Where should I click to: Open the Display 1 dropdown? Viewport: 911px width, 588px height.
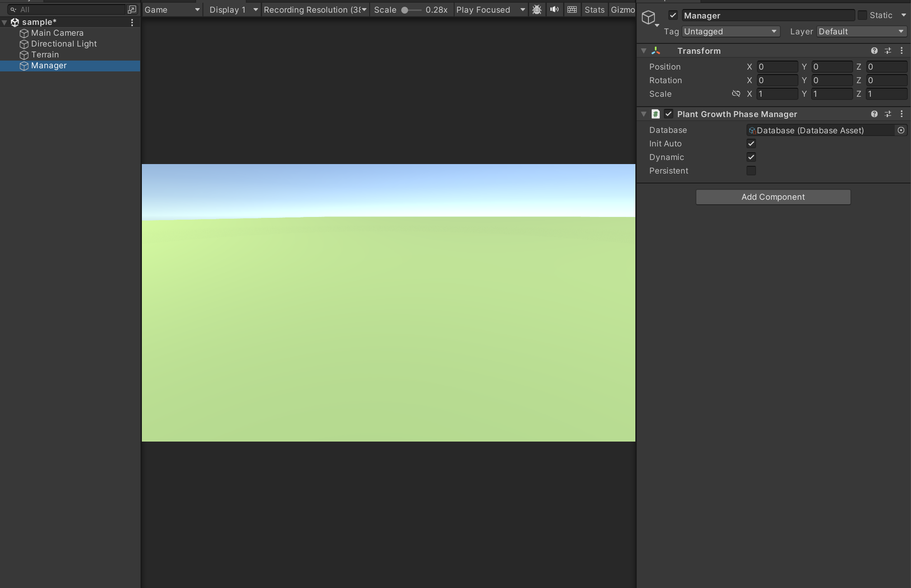point(233,9)
